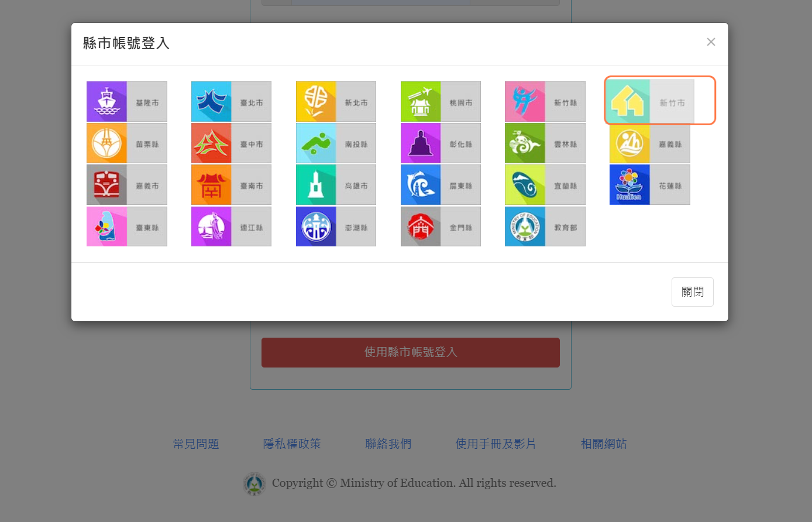The image size is (812, 522).
Task: Open the 常見問題 footer link
Action: pyautogui.click(x=196, y=444)
